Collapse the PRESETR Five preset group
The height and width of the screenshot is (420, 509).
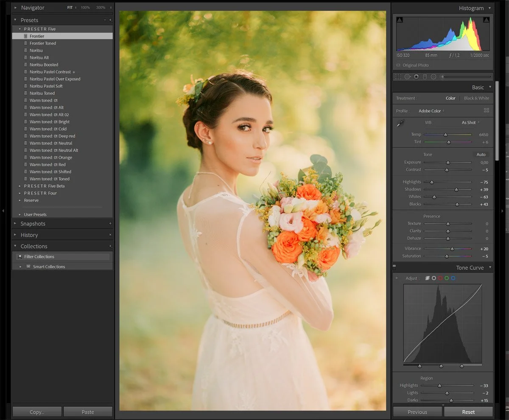19,28
